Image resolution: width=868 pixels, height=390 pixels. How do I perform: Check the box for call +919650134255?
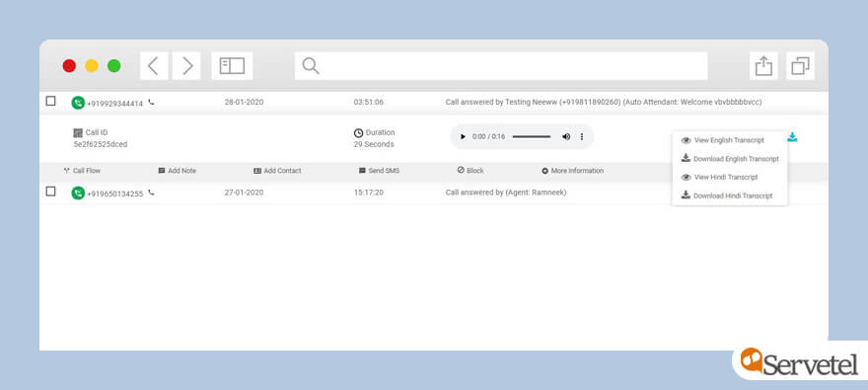[50, 192]
